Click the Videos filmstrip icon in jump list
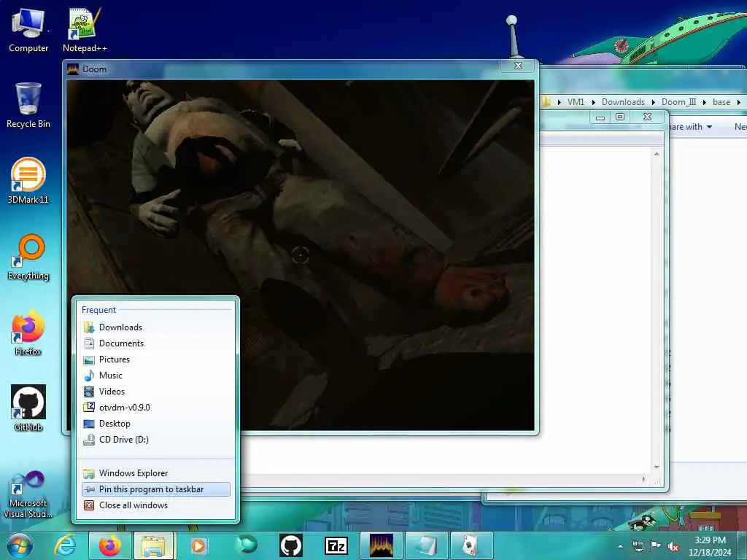Image resolution: width=747 pixels, height=560 pixels. point(89,392)
